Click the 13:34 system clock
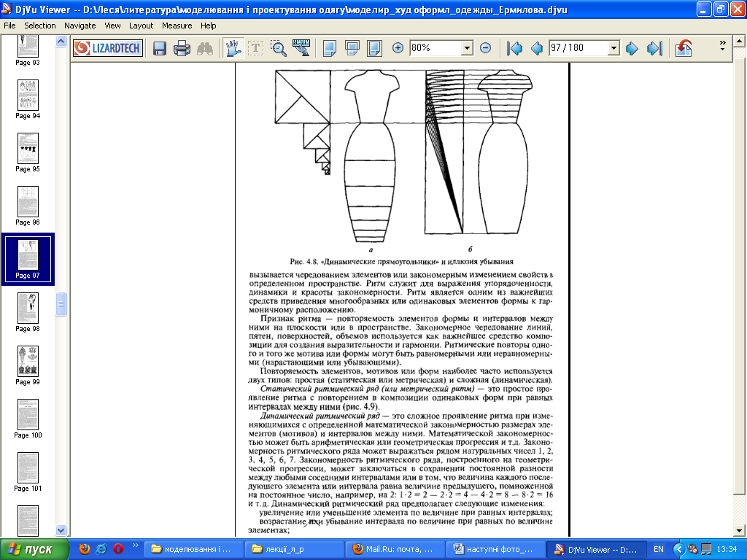The width and height of the screenshot is (747, 560). [x=727, y=550]
